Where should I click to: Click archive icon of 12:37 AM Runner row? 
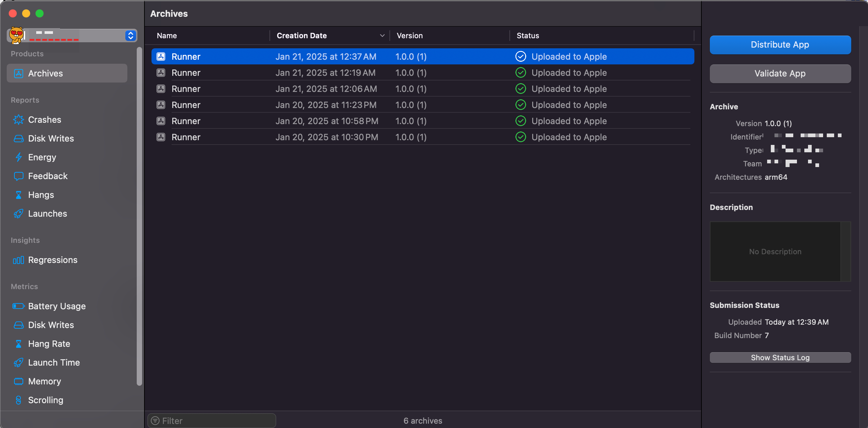pyautogui.click(x=161, y=56)
